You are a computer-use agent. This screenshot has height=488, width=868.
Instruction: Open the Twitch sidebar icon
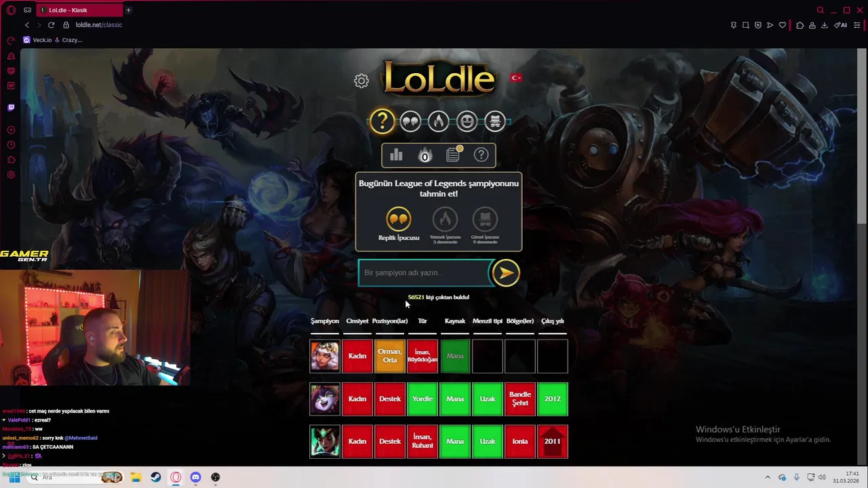coord(11,107)
